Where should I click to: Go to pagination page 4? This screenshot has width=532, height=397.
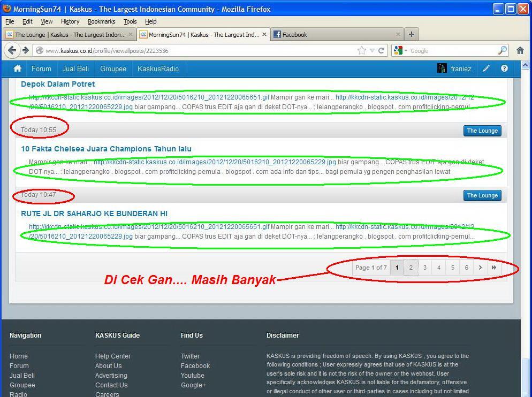coord(439,268)
